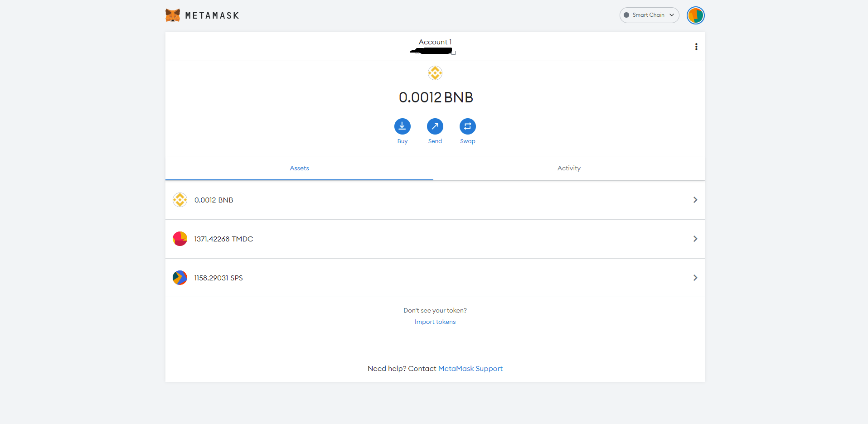Open the account options three-dot menu
This screenshot has width=868, height=424.
pos(696,47)
